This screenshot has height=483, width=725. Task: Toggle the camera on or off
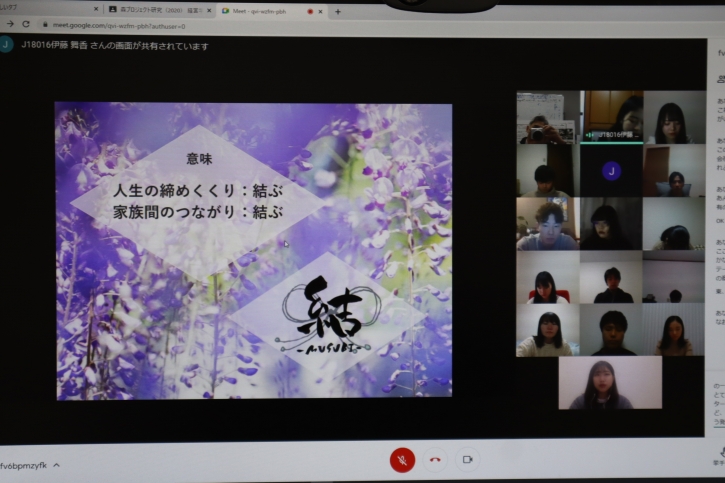[x=467, y=459]
